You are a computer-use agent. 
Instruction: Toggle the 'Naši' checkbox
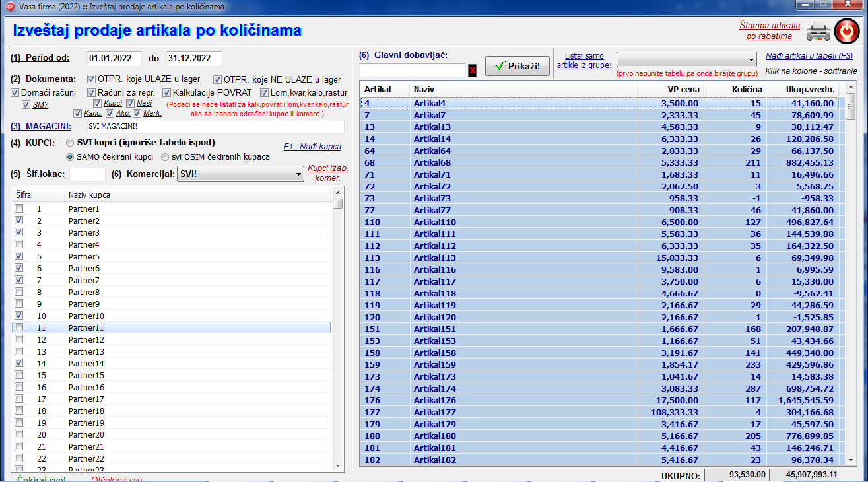[x=130, y=104]
